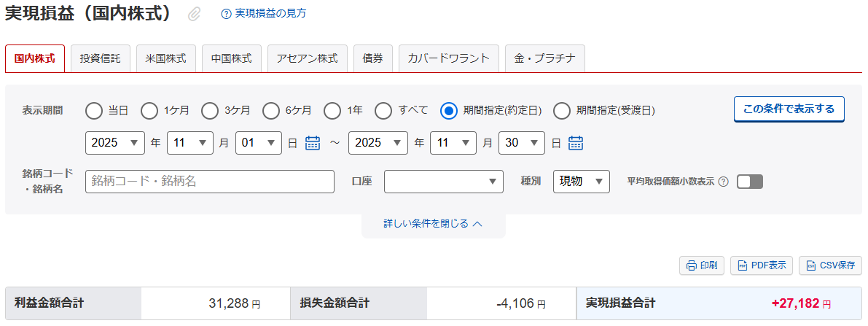Select the 期間指定(受渡日) radio option
The width and height of the screenshot is (868, 326).
click(562, 111)
